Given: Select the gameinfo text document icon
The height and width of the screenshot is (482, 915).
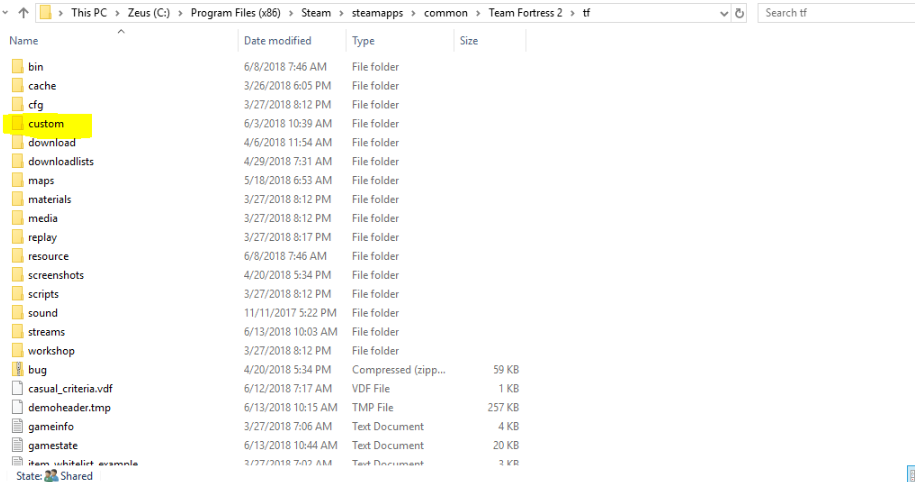Looking at the screenshot, I should pyautogui.click(x=18, y=427).
